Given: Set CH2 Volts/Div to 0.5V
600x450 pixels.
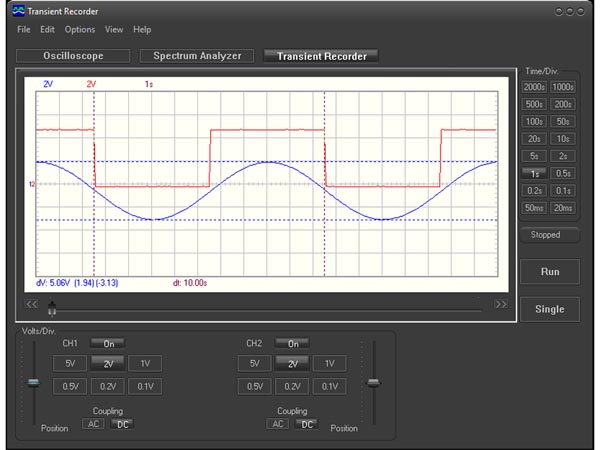Looking at the screenshot, I should 254,386.
